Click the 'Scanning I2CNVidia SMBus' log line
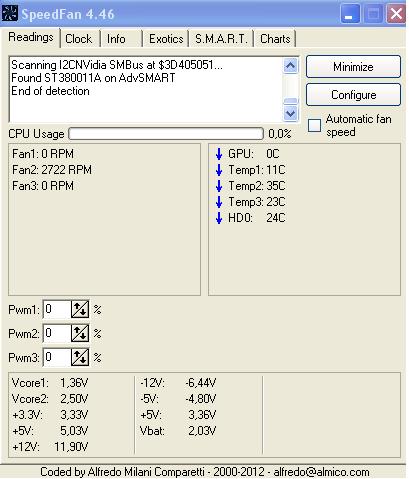The height and width of the screenshot is (479, 409). [117, 65]
